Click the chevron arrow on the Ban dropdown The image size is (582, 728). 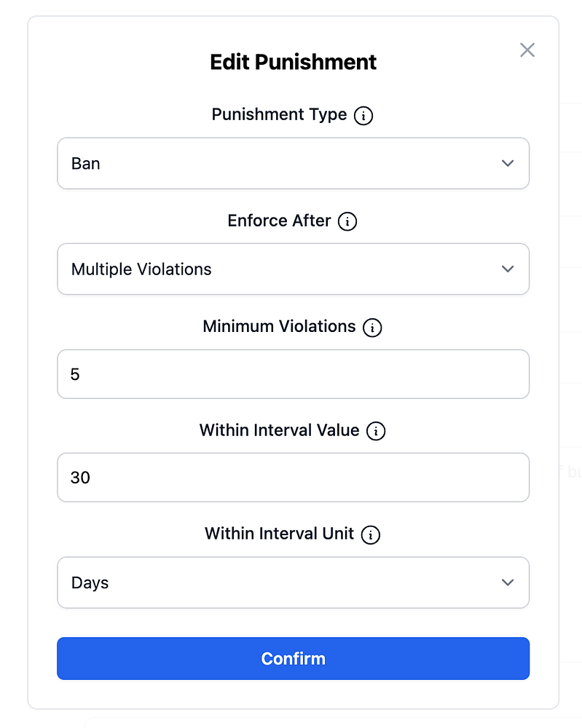click(x=508, y=164)
